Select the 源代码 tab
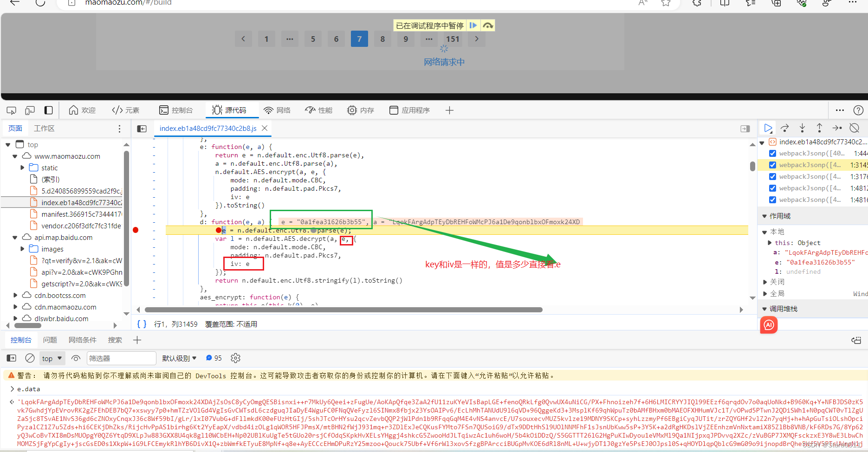The width and height of the screenshot is (868, 452). coord(229,110)
